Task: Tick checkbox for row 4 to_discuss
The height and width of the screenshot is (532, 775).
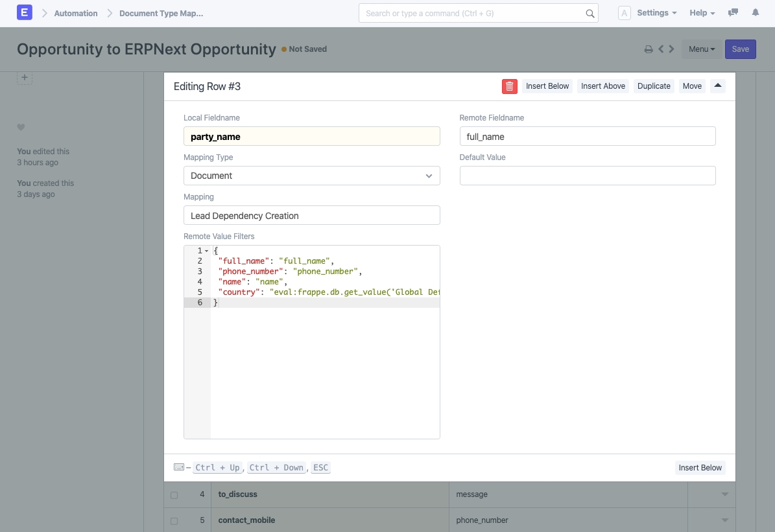Action: tap(174, 495)
